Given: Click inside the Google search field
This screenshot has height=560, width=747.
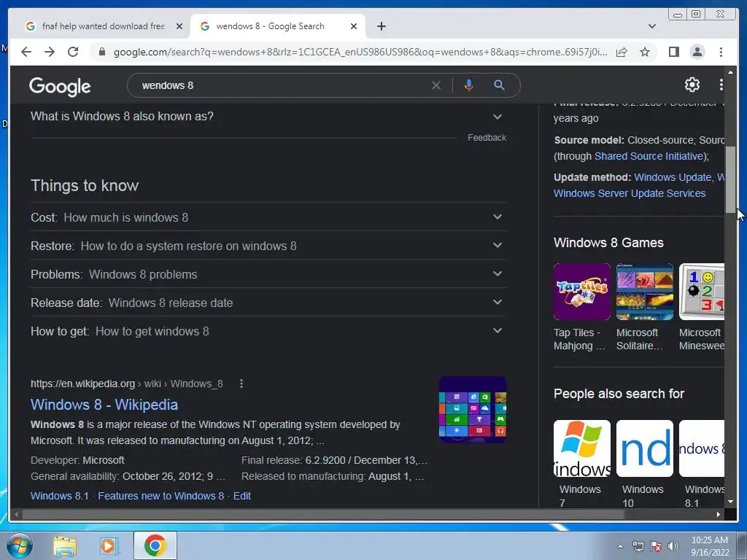Looking at the screenshot, I should tap(281, 86).
